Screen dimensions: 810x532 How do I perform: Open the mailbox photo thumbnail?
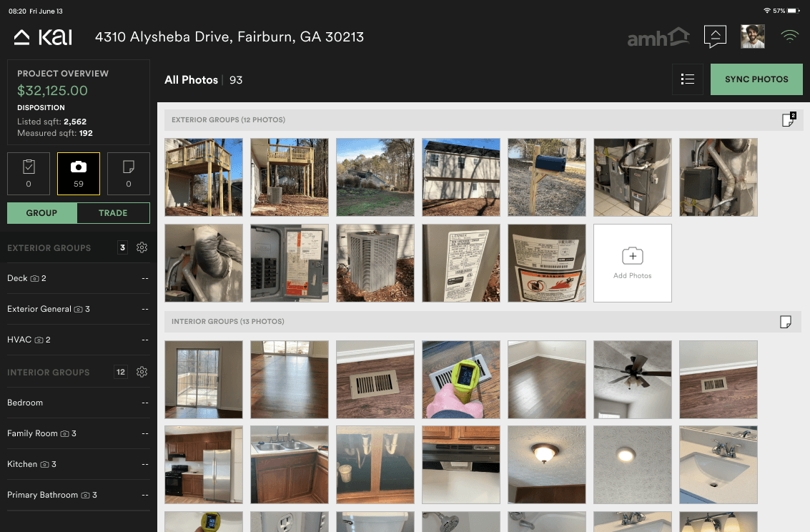[546, 177]
